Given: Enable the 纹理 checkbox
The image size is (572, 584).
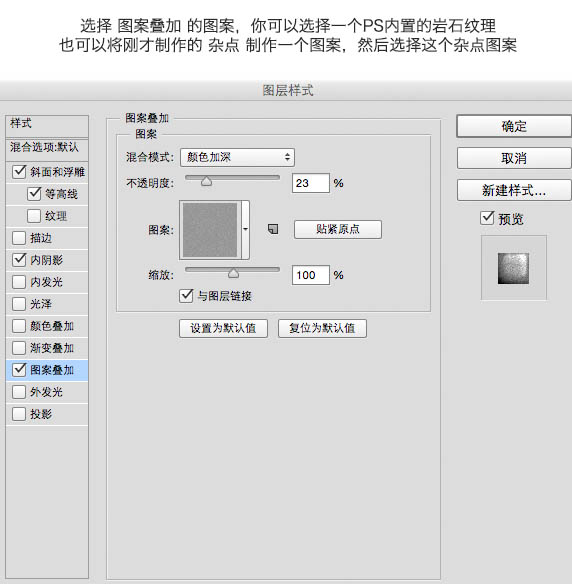Looking at the screenshot, I should click(34, 216).
